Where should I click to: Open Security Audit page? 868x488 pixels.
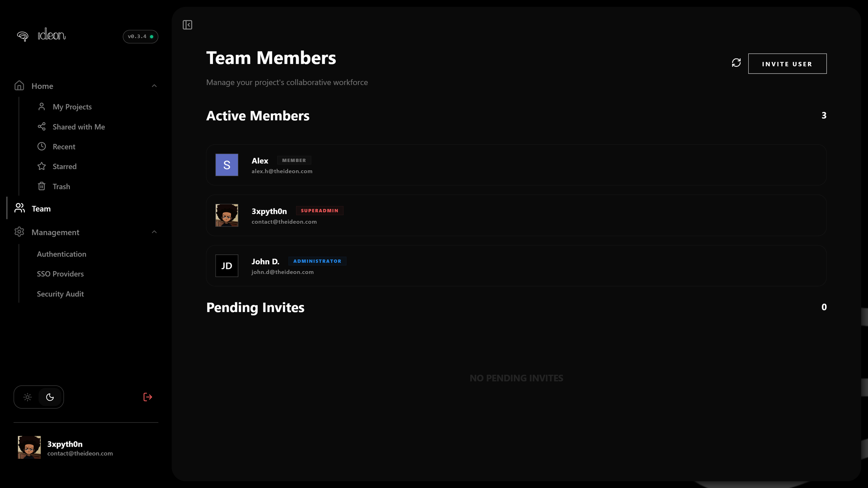click(x=60, y=294)
